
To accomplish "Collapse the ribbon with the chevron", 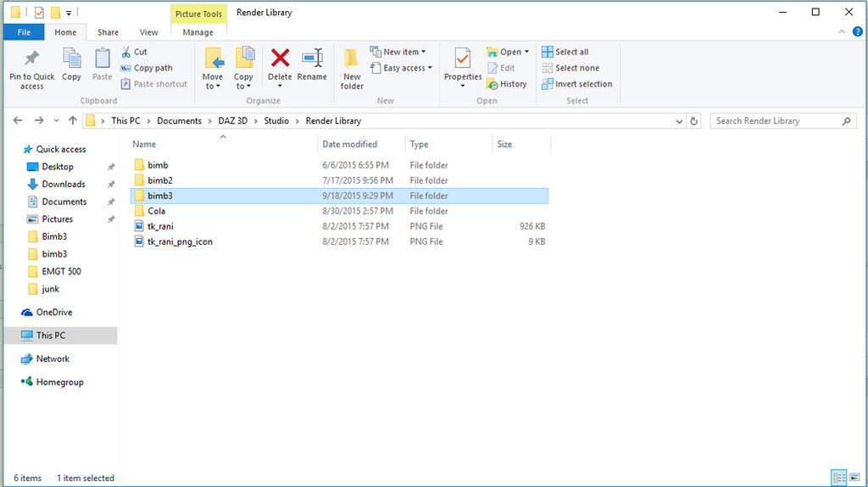I will click(842, 32).
